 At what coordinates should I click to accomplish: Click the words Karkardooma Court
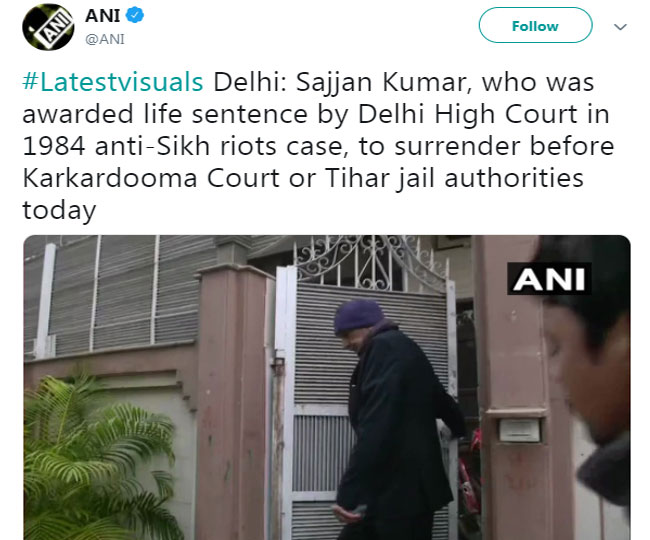(x=151, y=178)
